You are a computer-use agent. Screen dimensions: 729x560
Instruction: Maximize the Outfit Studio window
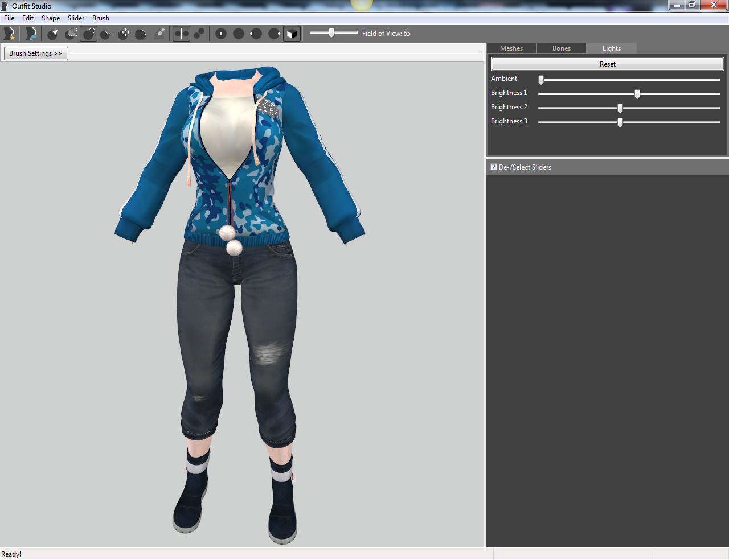click(x=692, y=5)
